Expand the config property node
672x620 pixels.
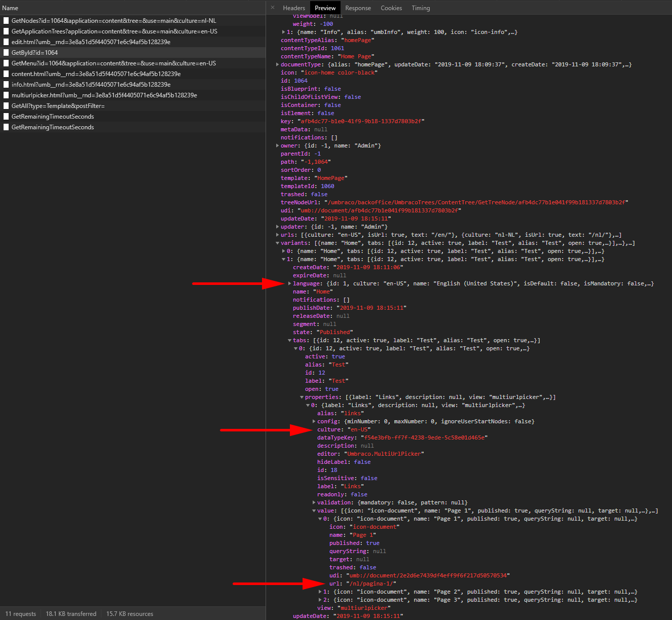pos(314,421)
